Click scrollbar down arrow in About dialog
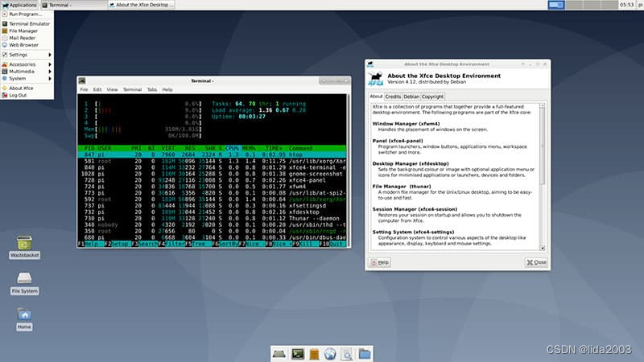 [x=542, y=248]
